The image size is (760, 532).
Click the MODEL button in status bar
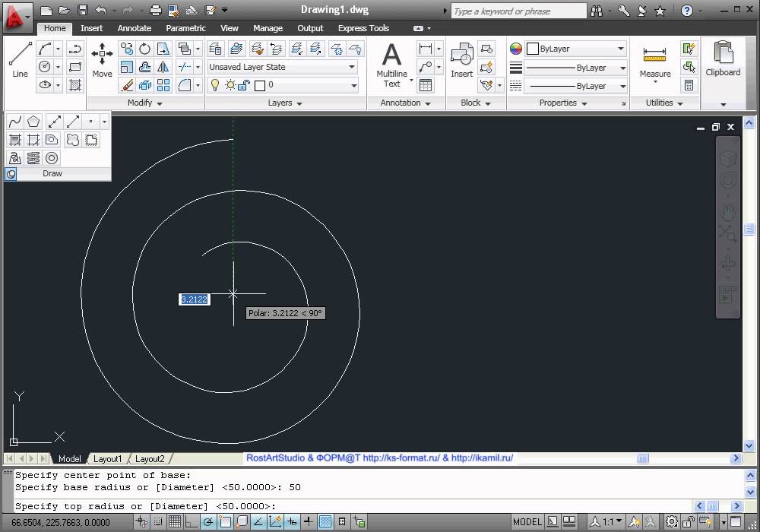click(x=527, y=522)
